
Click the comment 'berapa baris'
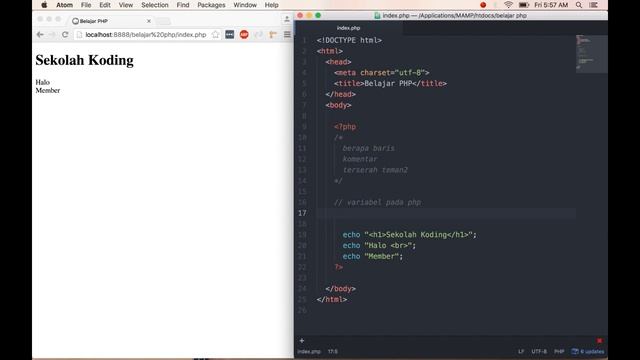[x=369, y=148]
